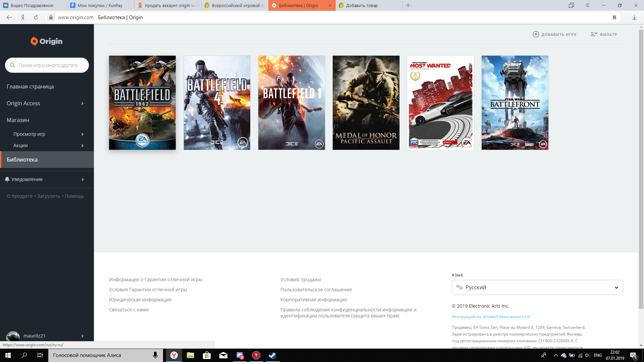Viewport: 644px width, 362px height.
Task: Switch to Всероссийский игровой tab
Action: pyautogui.click(x=235, y=5)
